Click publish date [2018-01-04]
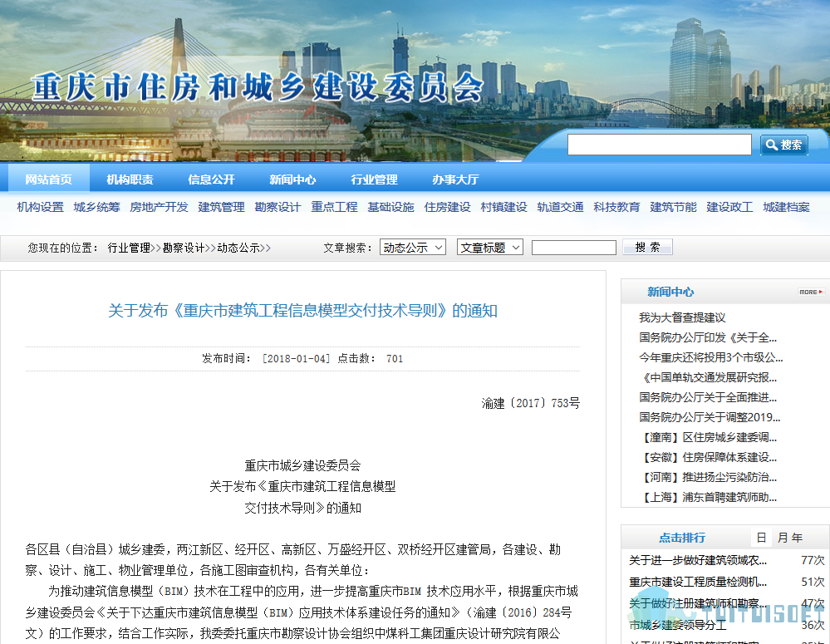Image resolution: width=830 pixels, height=644 pixels. click(x=297, y=358)
